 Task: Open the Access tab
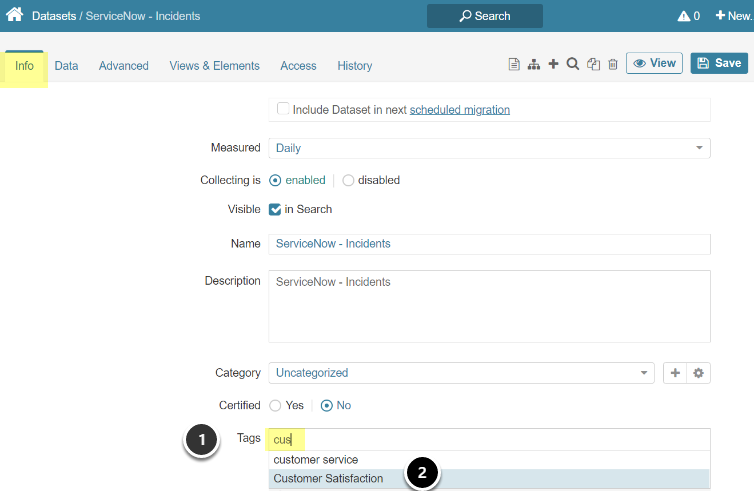[298, 66]
